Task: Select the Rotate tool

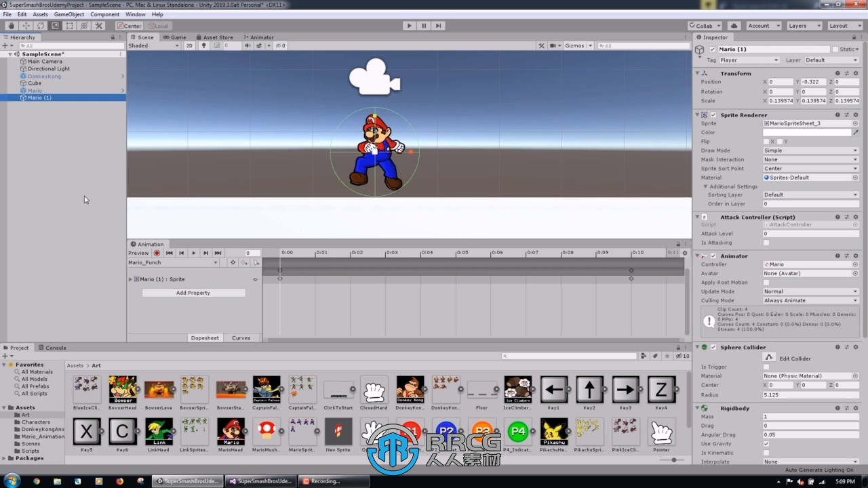Action: point(41,26)
